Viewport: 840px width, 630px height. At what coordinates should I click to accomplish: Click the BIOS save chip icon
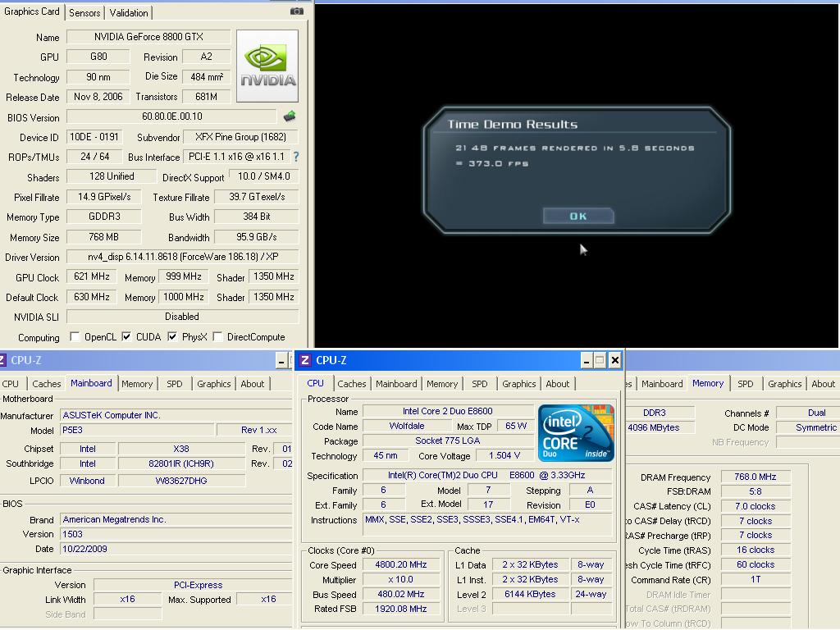click(290, 116)
